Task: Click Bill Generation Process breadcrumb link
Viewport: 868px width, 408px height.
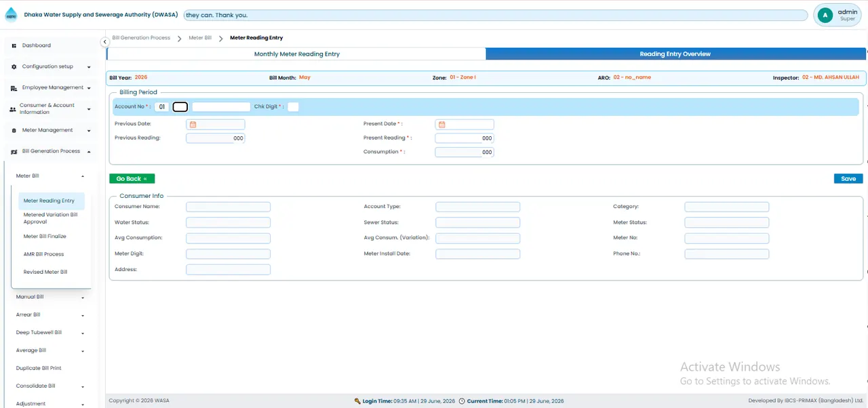Action: (141, 38)
